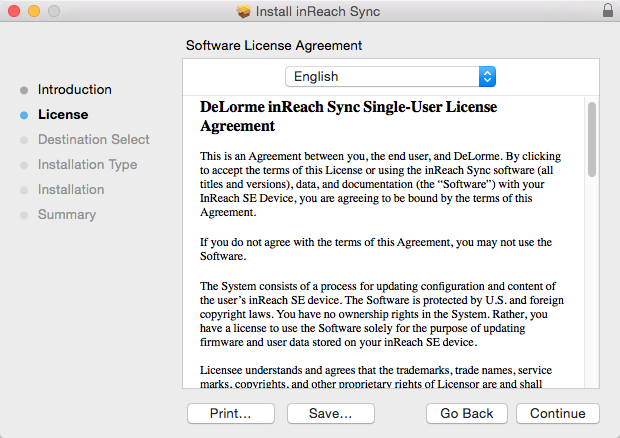620x438 pixels.
Task: Click the package icon beside Install inReach Sync
Action: pos(244,11)
